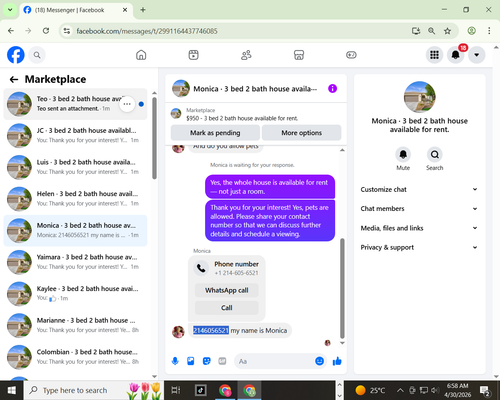Choose a sticker with the sticker icon
This screenshot has width=500, height=400.
tap(207, 361)
